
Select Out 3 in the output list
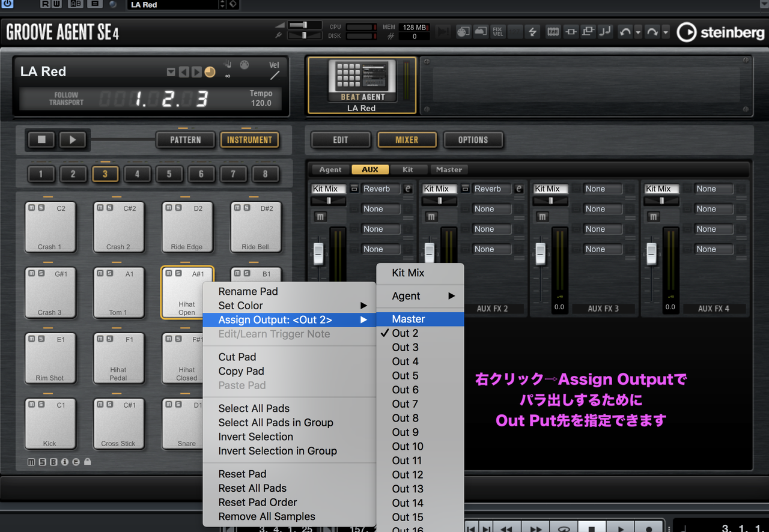tap(421, 347)
